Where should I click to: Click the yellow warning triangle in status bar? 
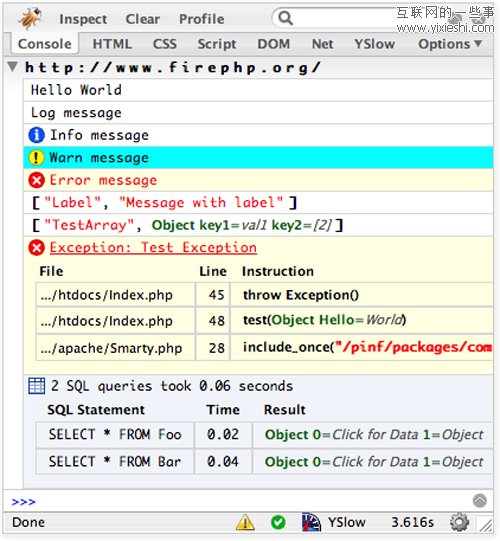coord(245,522)
